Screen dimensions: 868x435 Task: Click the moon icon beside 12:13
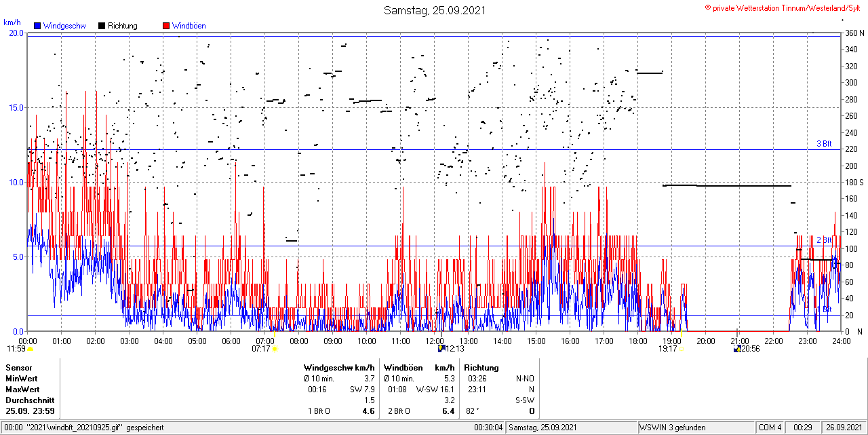point(441,349)
